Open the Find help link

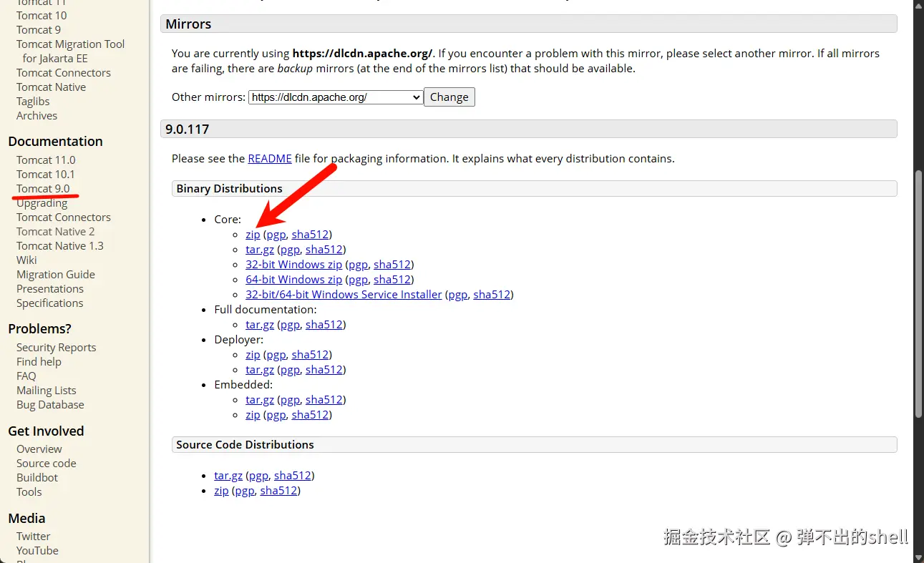click(39, 361)
